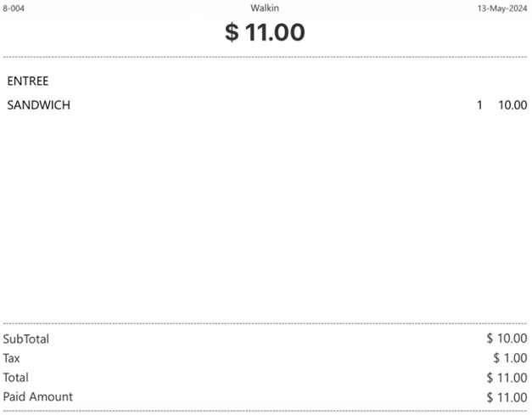Click the $ 11.00 value beside Paid Amount
Screen dimensions: 532x415
click(x=507, y=396)
